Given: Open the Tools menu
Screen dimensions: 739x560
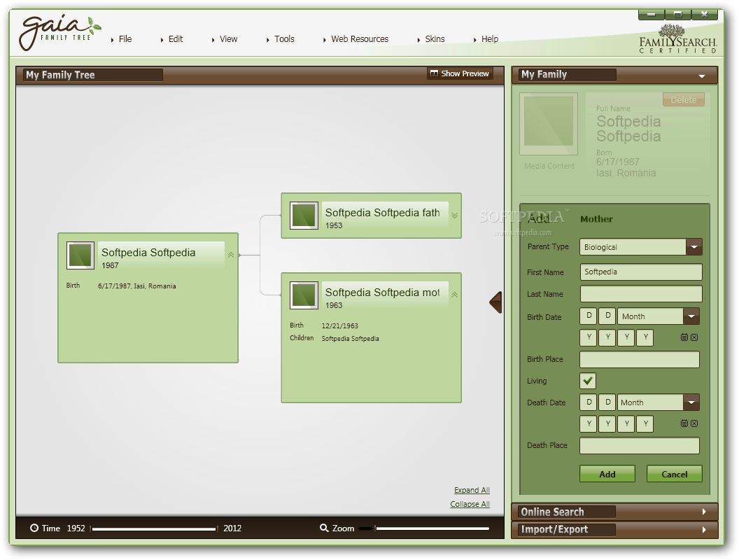Looking at the screenshot, I should coord(284,39).
